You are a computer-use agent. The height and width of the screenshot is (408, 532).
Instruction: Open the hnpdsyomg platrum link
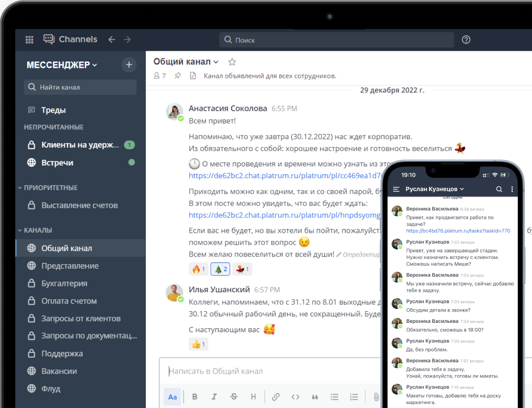(285, 215)
